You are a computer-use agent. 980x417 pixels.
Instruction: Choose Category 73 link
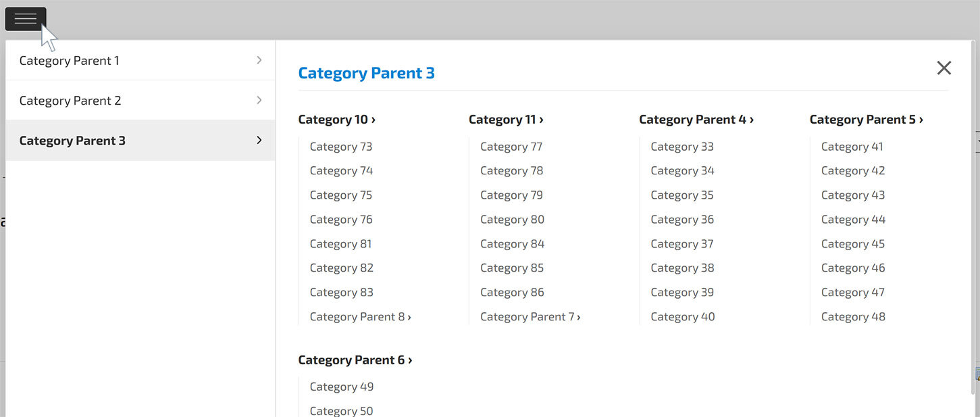point(341,147)
